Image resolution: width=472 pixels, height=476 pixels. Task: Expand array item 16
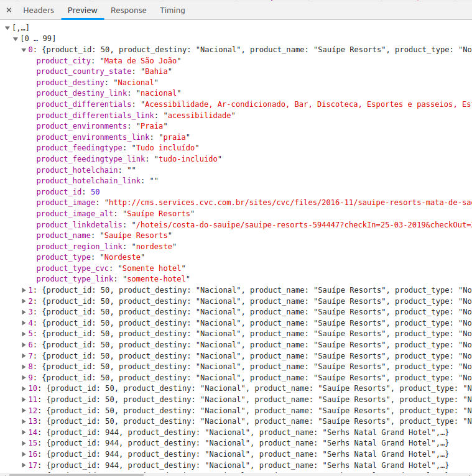[x=24, y=454]
